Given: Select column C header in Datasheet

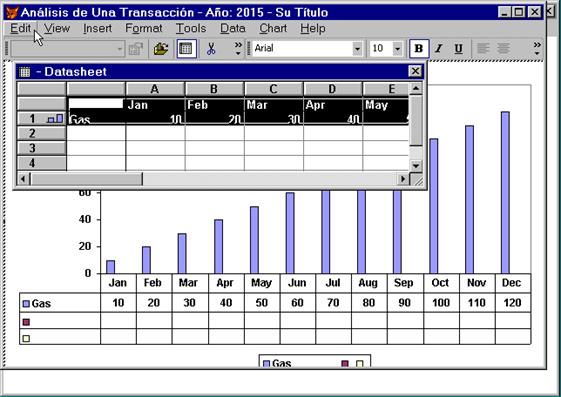Looking at the screenshot, I should tap(273, 89).
